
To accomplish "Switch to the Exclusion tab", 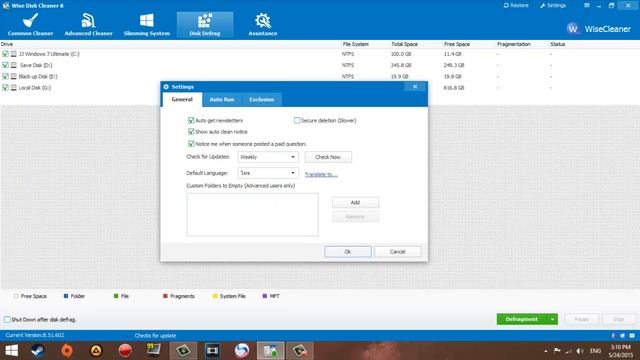I will [262, 99].
